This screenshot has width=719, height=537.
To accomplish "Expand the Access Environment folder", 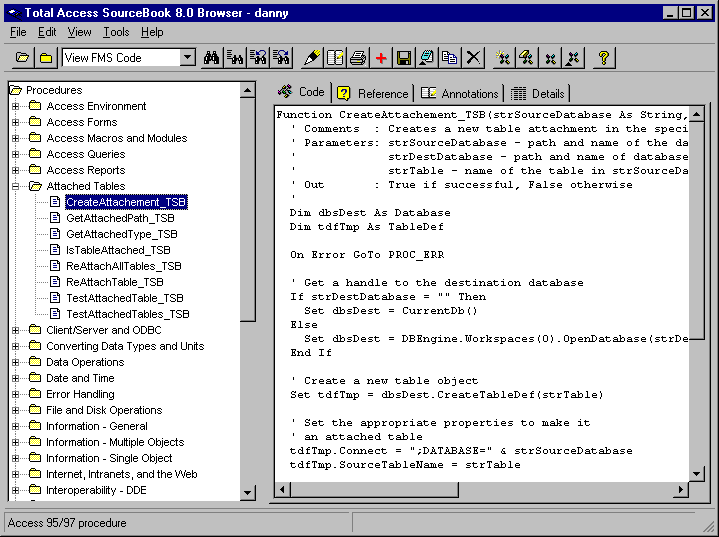I will tap(15, 106).
